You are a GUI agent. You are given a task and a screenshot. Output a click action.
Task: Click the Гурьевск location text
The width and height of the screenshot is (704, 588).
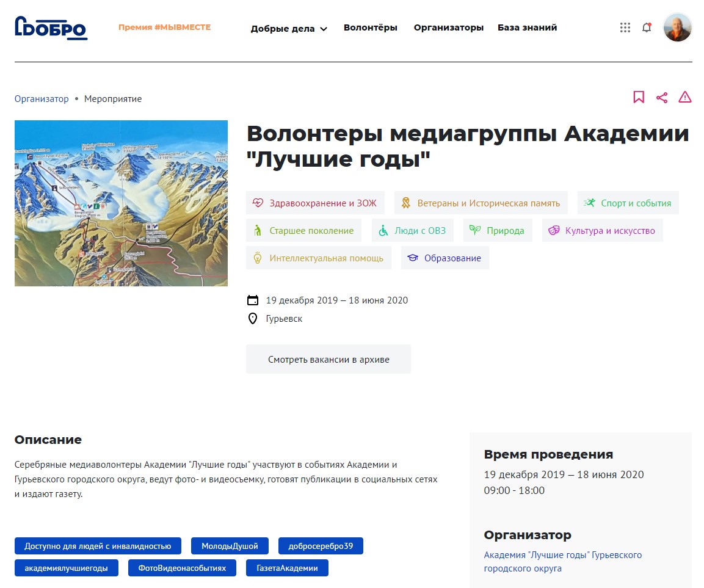(284, 319)
